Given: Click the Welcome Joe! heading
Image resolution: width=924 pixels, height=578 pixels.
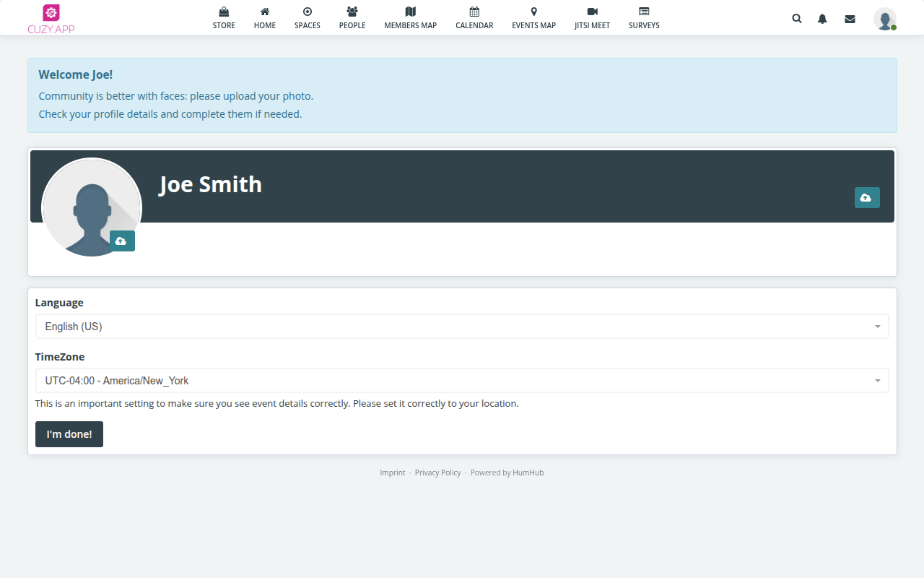Looking at the screenshot, I should [76, 74].
